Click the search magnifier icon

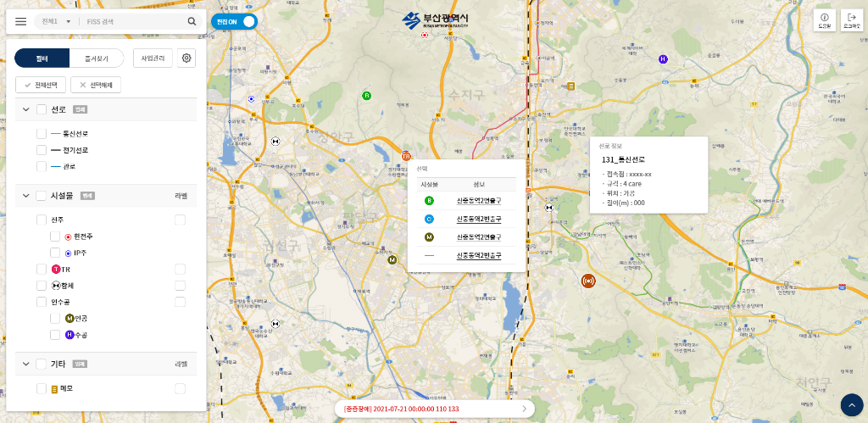tap(192, 21)
